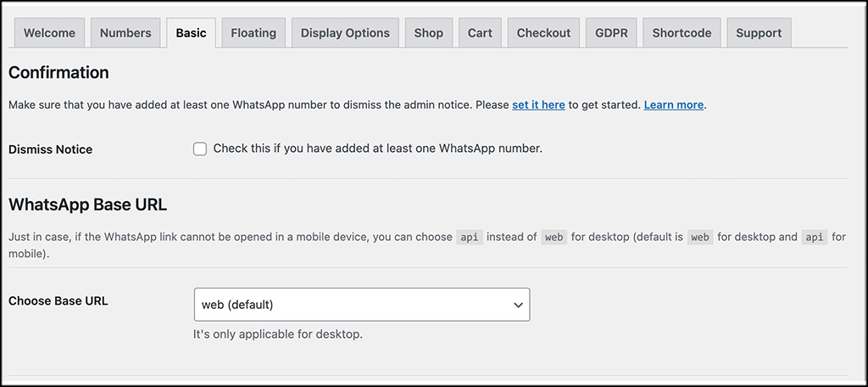
Task: Click the "Check this if you have added" label
Action: point(377,149)
